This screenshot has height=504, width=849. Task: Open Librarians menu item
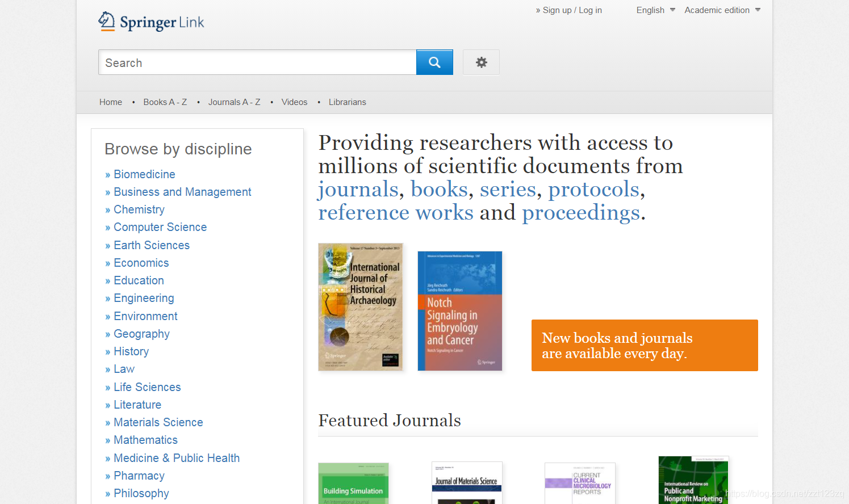(348, 102)
